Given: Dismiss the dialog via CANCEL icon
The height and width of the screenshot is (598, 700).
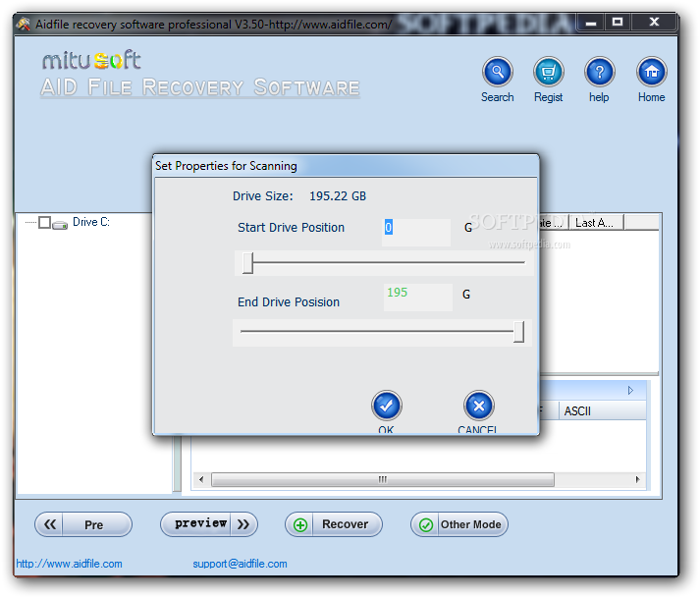Looking at the screenshot, I should pyautogui.click(x=478, y=406).
